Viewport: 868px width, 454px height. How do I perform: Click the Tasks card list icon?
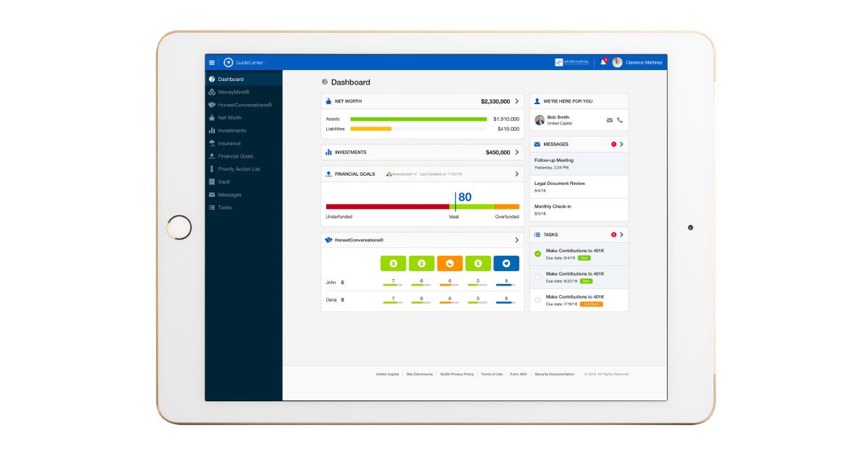click(x=537, y=235)
